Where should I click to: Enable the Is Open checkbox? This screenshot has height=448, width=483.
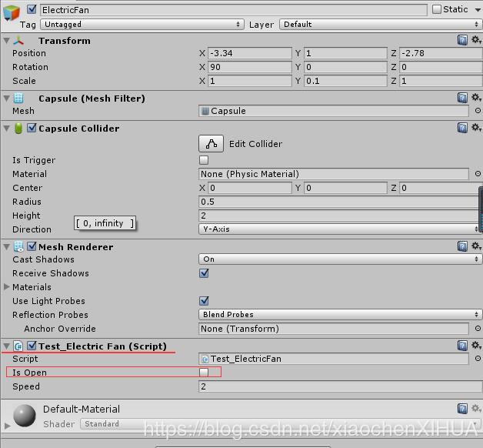point(204,372)
